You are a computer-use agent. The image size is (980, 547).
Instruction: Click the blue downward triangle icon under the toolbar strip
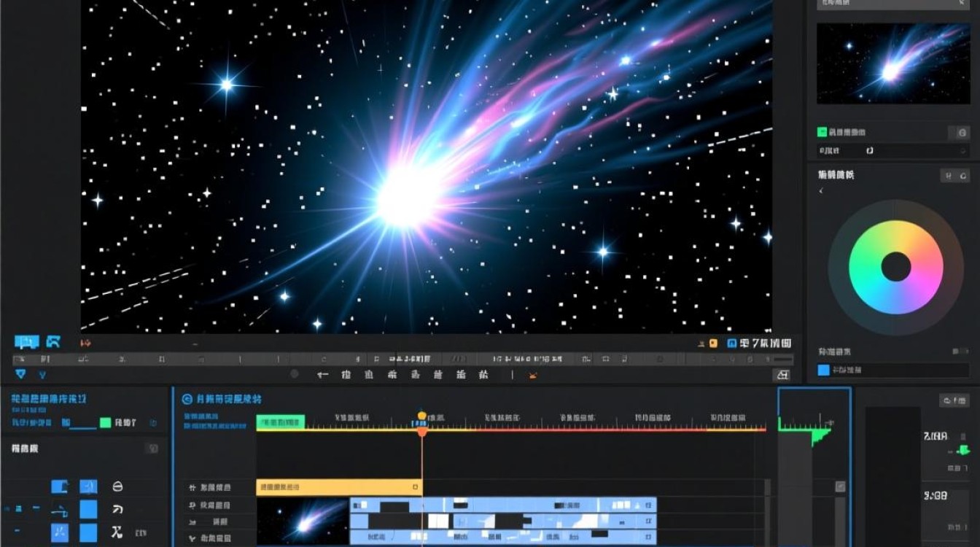pyautogui.click(x=20, y=374)
